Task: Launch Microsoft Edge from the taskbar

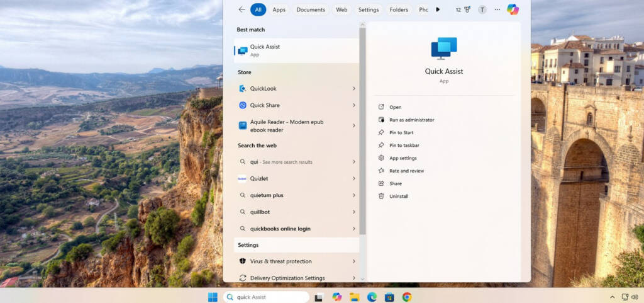Action: tap(372, 297)
